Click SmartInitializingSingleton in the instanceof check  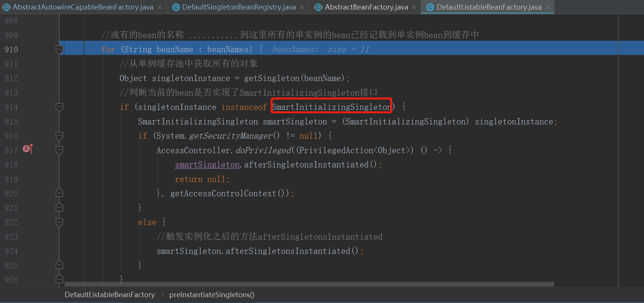click(331, 107)
